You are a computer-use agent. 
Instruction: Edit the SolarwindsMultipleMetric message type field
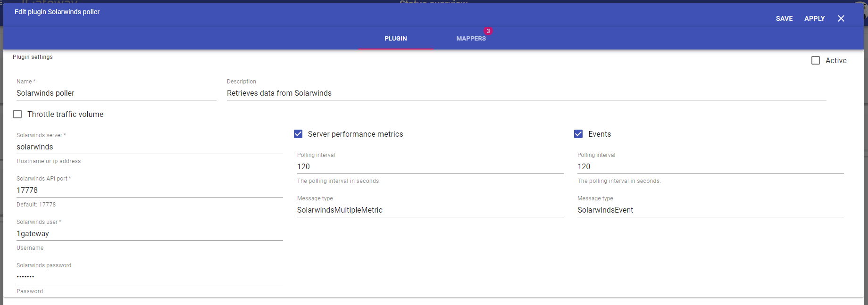(430, 210)
